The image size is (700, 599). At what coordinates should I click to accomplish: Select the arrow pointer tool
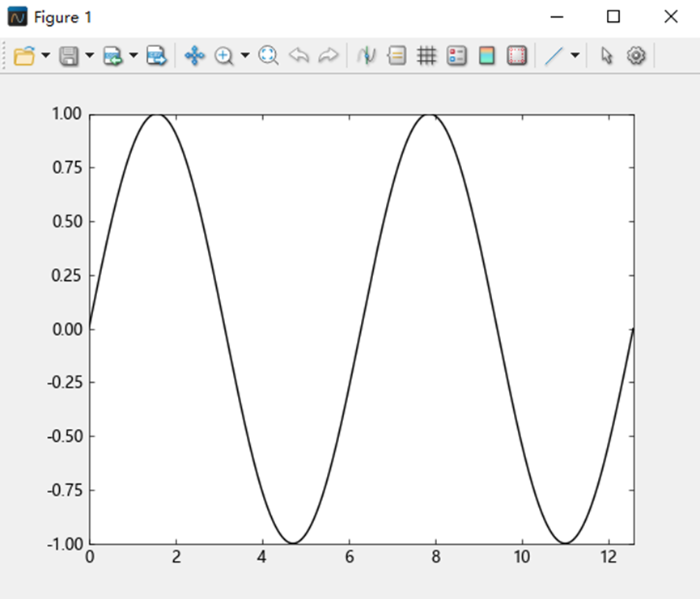pyautogui.click(x=606, y=56)
